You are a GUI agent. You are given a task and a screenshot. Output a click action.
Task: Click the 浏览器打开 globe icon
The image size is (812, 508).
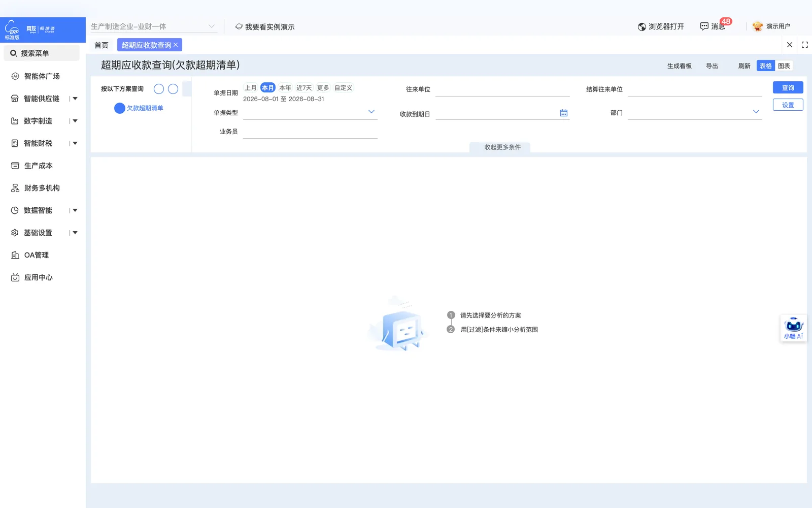click(x=642, y=27)
